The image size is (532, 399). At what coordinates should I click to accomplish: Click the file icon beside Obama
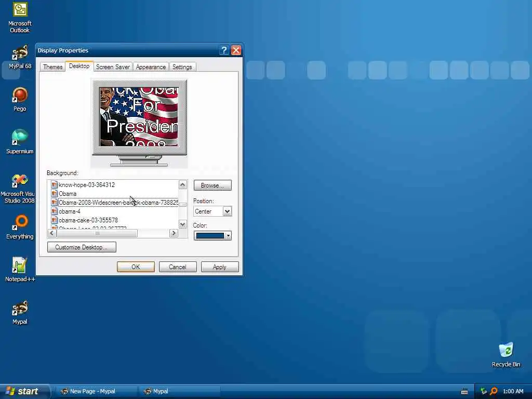click(x=54, y=193)
